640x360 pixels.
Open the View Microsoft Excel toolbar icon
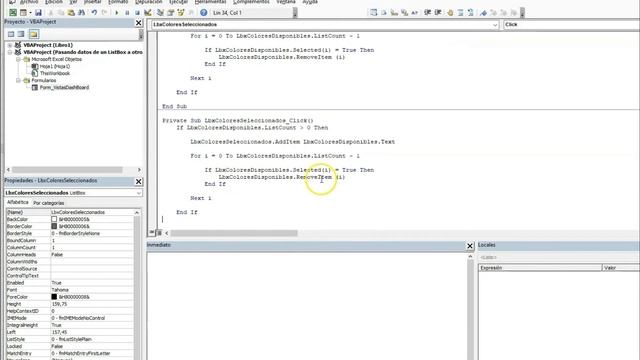click(13, 13)
